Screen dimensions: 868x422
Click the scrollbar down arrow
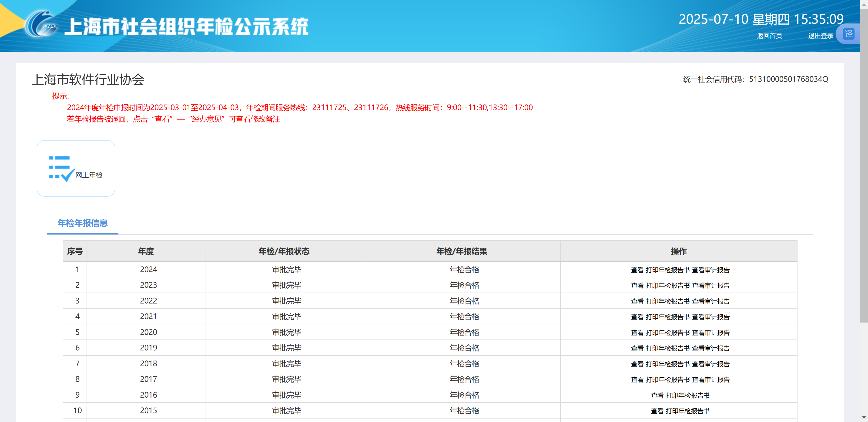click(864, 417)
